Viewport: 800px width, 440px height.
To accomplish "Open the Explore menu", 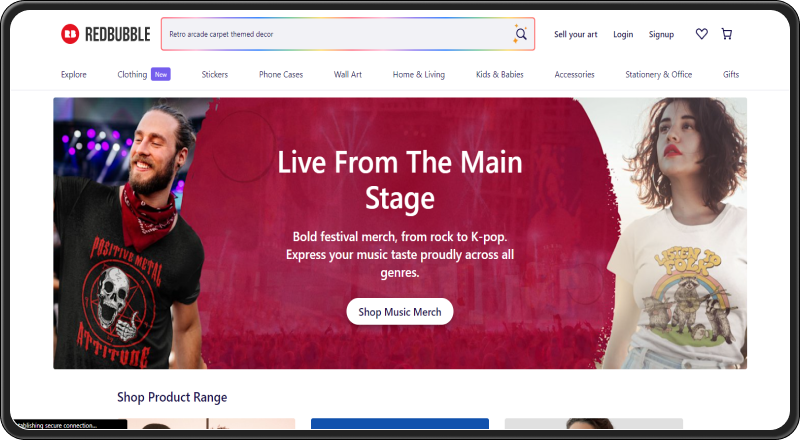I will [x=73, y=75].
